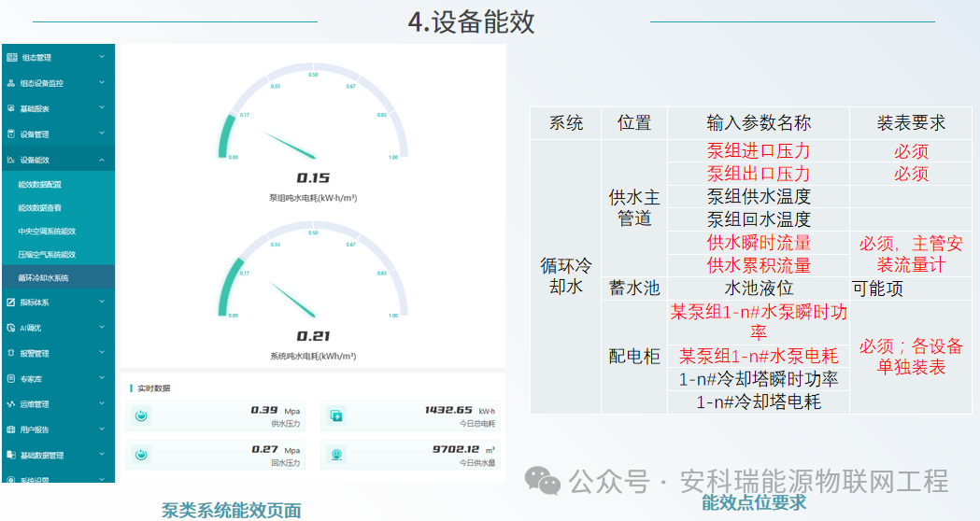The image size is (980, 521).
Task: Click the 今日总电耗 power icon
Action: click(336, 415)
